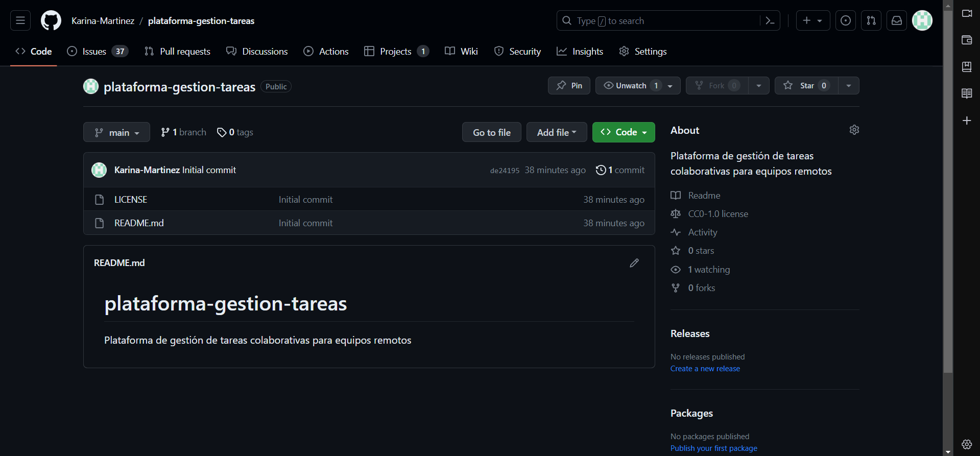The image size is (980, 456).
Task: Switch to the Issues tab
Action: click(98, 51)
